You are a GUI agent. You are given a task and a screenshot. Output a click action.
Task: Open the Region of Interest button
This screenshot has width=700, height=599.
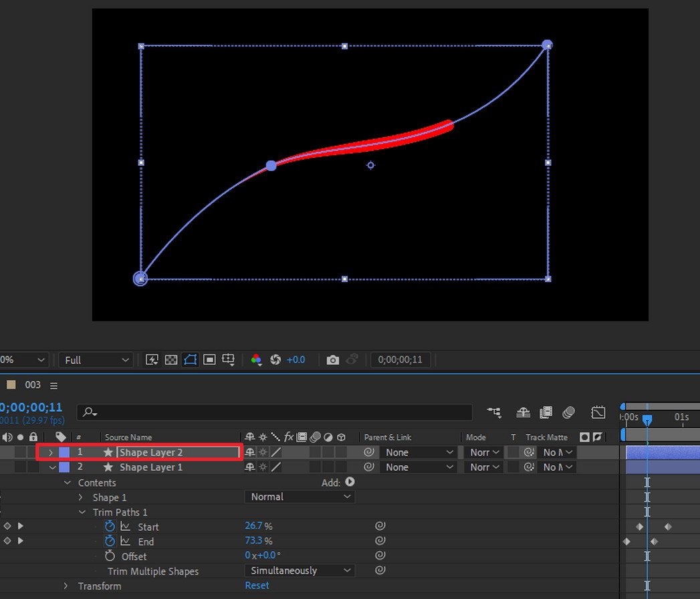[x=209, y=360]
